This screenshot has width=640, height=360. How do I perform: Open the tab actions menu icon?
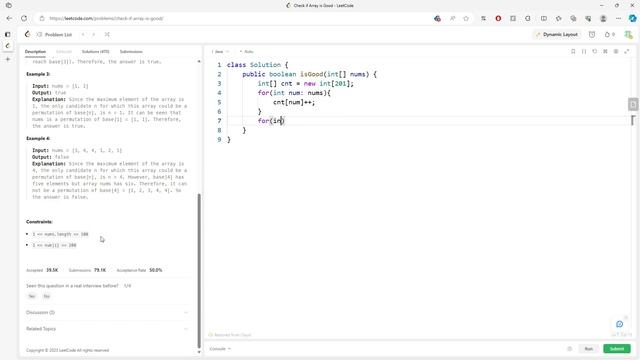point(9,5)
